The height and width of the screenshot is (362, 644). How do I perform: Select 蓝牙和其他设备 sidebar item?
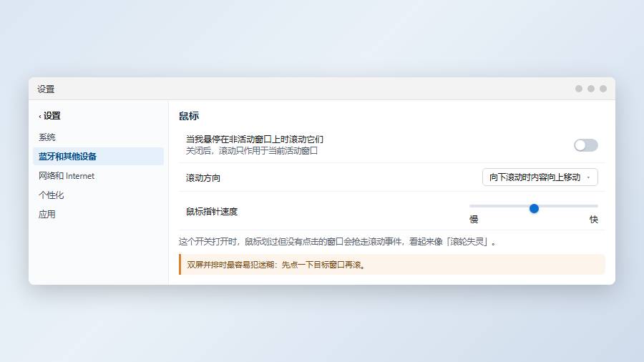point(98,157)
